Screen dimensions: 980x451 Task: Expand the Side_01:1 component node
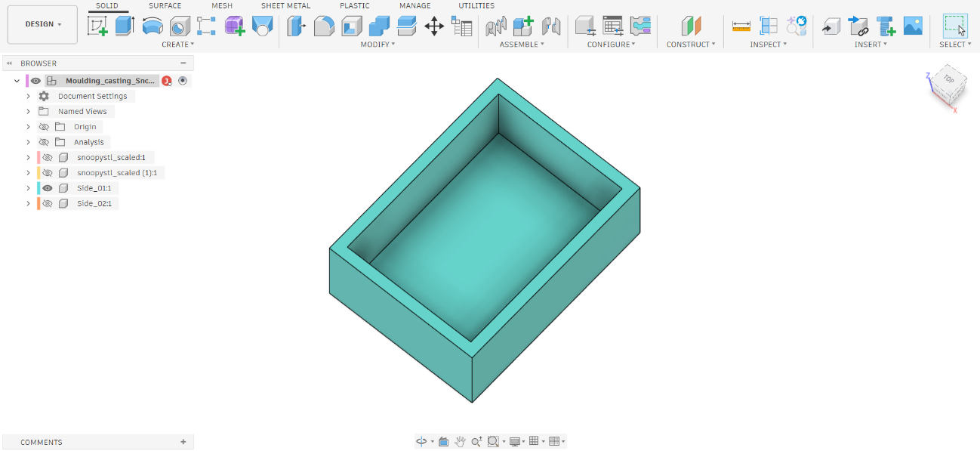[x=29, y=188]
